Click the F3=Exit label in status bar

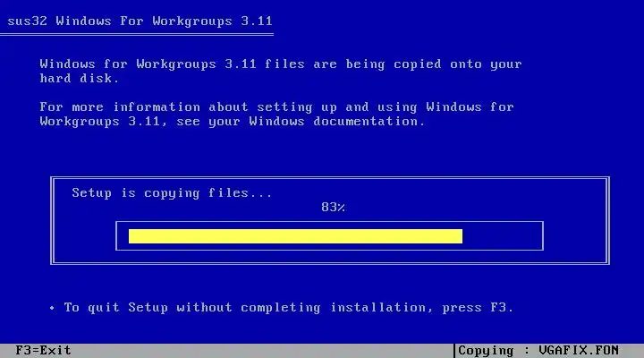[43, 351]
